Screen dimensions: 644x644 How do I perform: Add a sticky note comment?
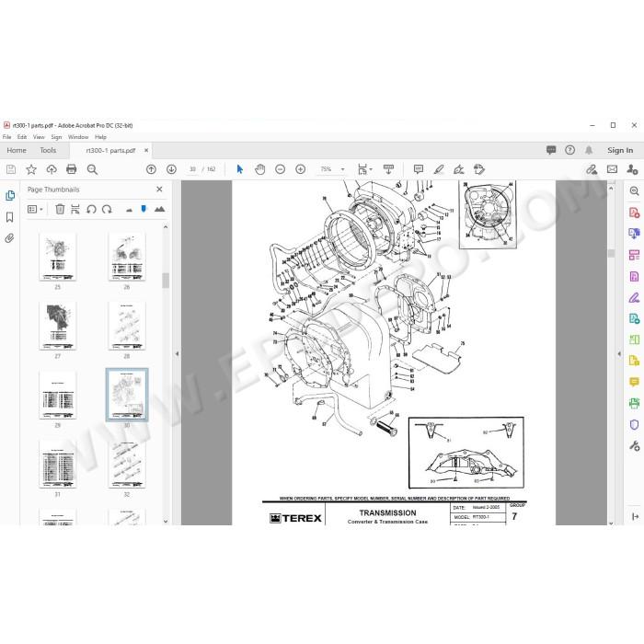click(419, 169)
